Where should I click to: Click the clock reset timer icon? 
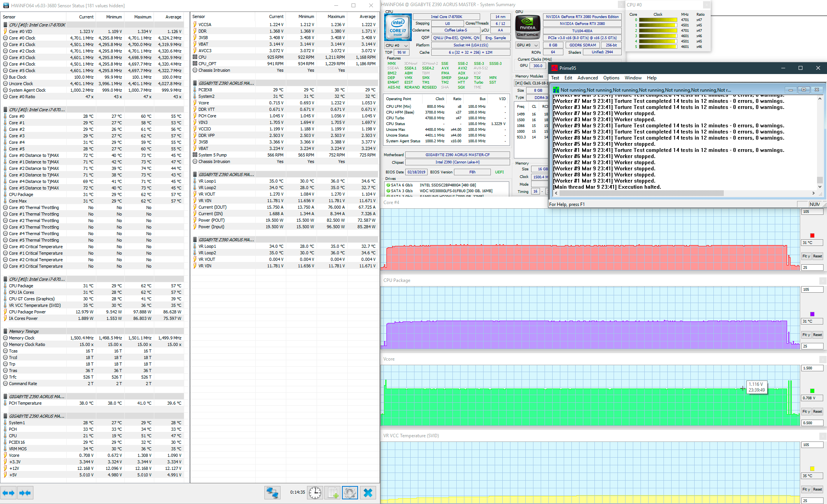[315, 492]
